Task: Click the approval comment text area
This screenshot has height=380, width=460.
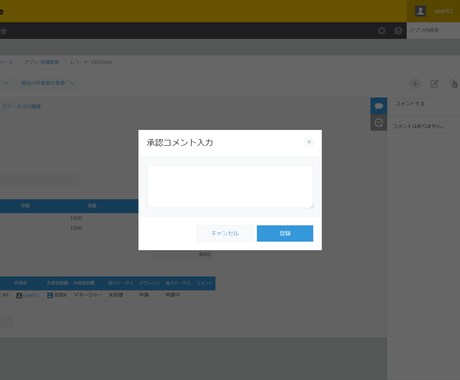Action: 230,187
